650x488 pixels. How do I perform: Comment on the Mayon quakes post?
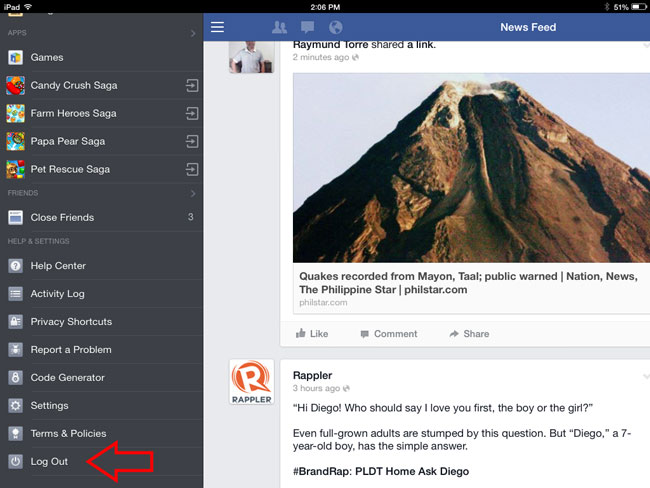coord(388,334)
